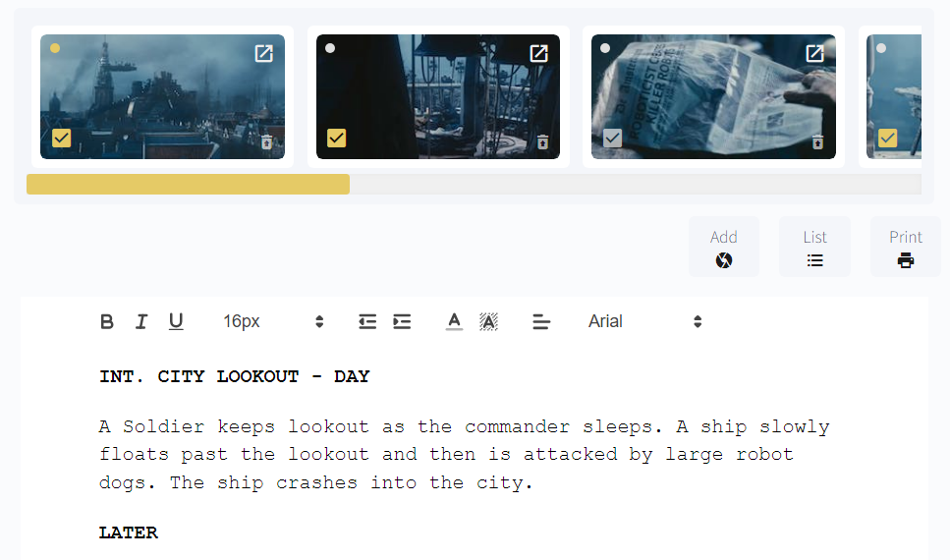Toggle bold text formatting
The image size is (950, 560).
pos(107,322)
